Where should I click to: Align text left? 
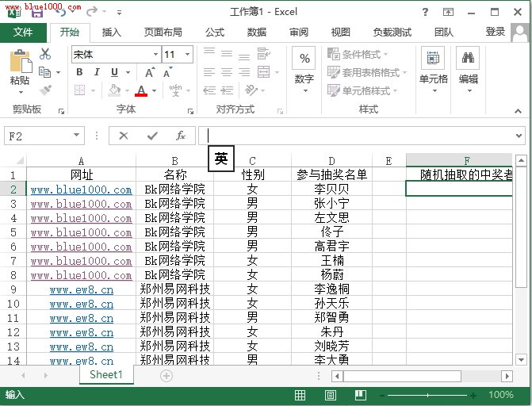[x=209, y=72]
